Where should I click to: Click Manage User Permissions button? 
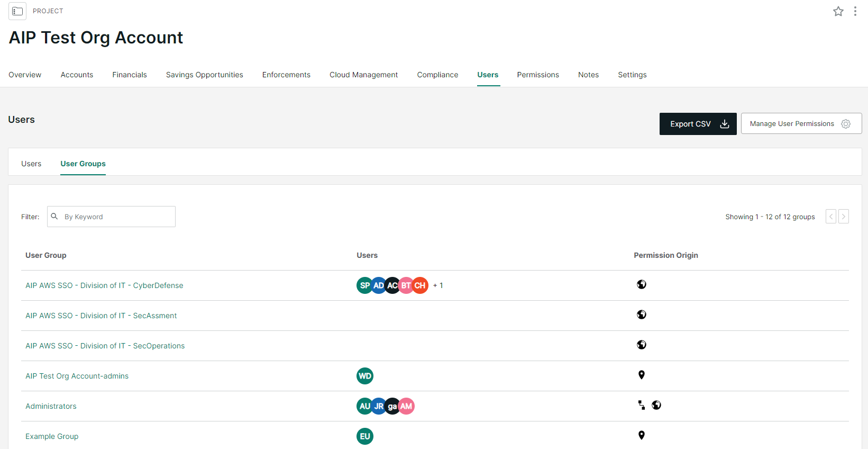point(801,124)
